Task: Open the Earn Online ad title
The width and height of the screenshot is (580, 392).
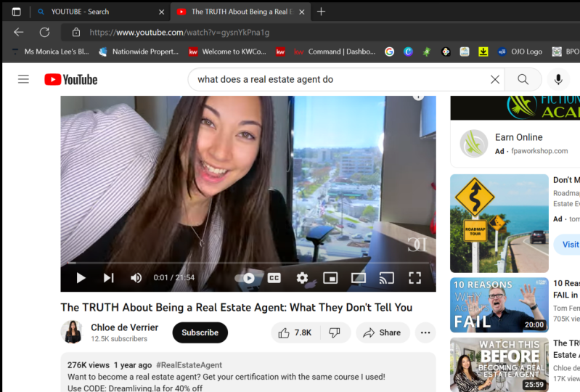Action: (x=518, y=137)
